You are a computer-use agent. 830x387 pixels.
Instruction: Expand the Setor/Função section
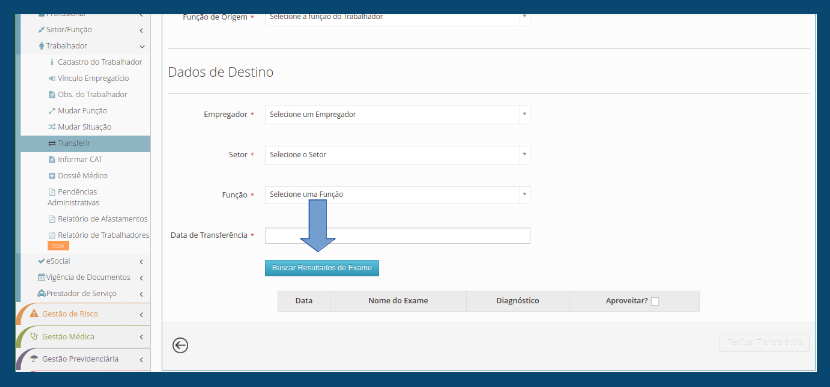point(142,30)
